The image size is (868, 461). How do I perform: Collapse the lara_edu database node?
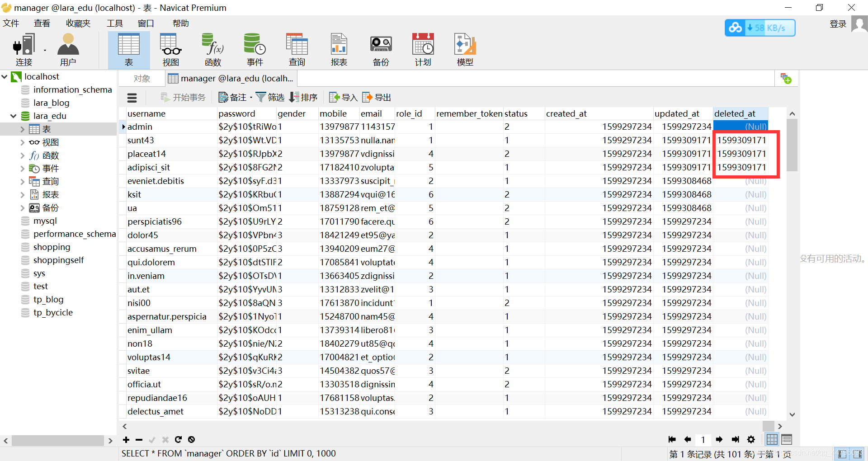tap(14, 116)
